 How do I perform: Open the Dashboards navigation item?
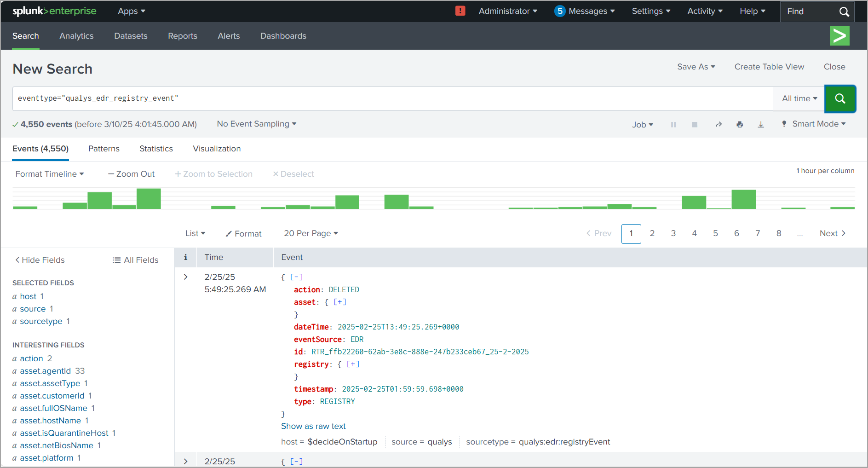point(283,36)
